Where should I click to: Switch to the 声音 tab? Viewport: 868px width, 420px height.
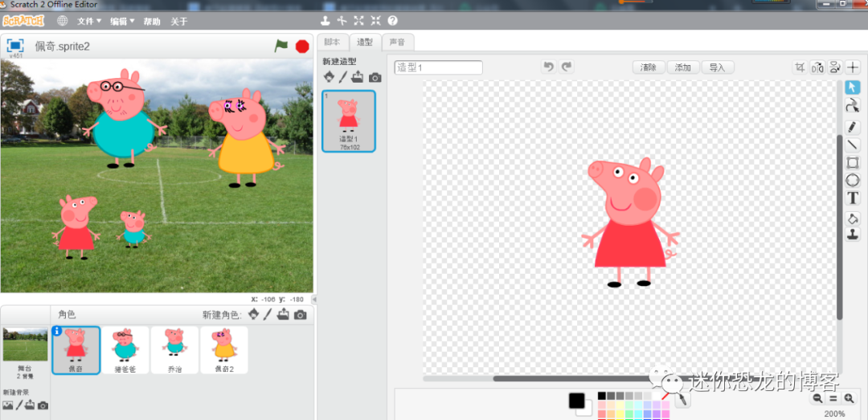(x=397, y=42)
